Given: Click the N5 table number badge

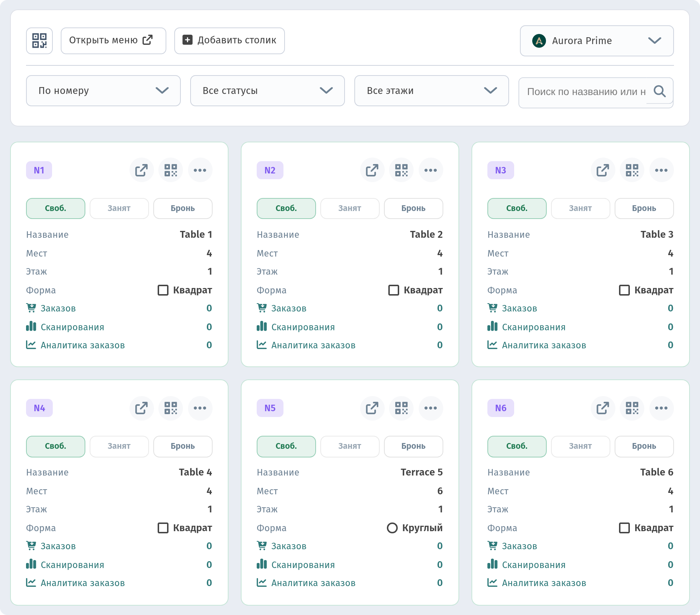Looking at the screenshot, I should pos(270,408).
